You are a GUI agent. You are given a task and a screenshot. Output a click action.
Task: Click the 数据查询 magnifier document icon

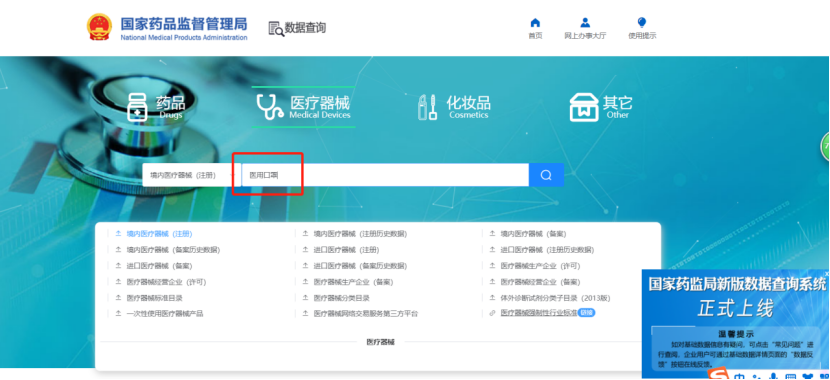tap(276, 29)
